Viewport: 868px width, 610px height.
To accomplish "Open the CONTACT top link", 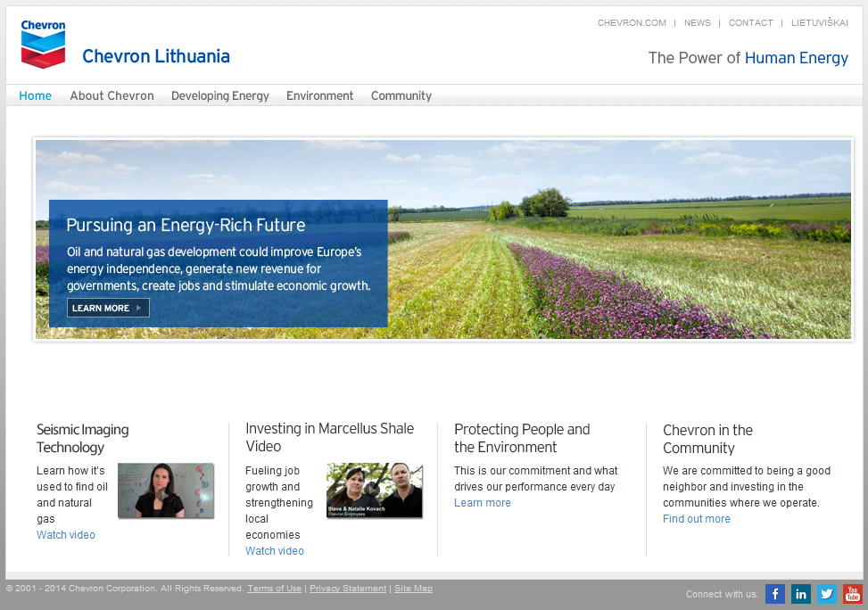I will point(750,22).
